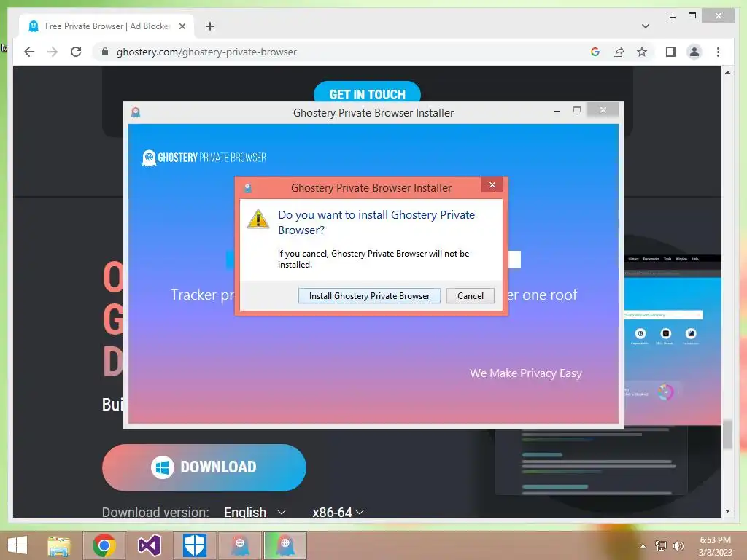Image resolution: width=747 pixels, height=560 pixels.
Task: Close the install confirmation dialog
Action: click(x=492, y=184)
